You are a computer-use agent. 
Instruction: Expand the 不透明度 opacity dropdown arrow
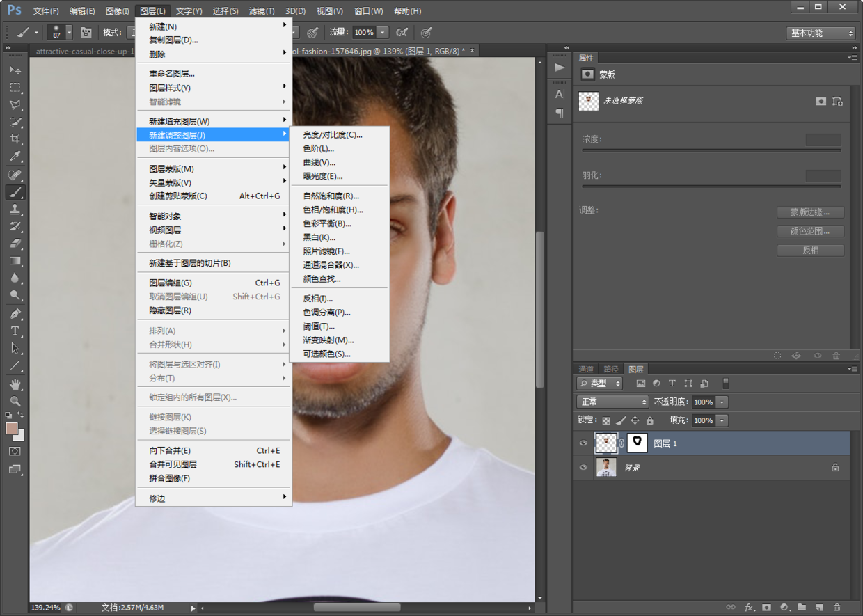[x=722, y=402]
